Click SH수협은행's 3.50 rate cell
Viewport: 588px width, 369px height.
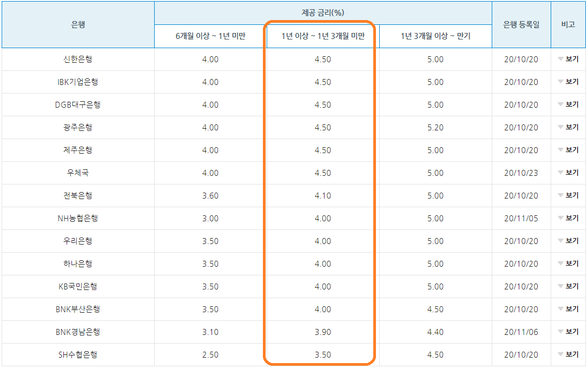pyautogui.click(x=323, y=355)
